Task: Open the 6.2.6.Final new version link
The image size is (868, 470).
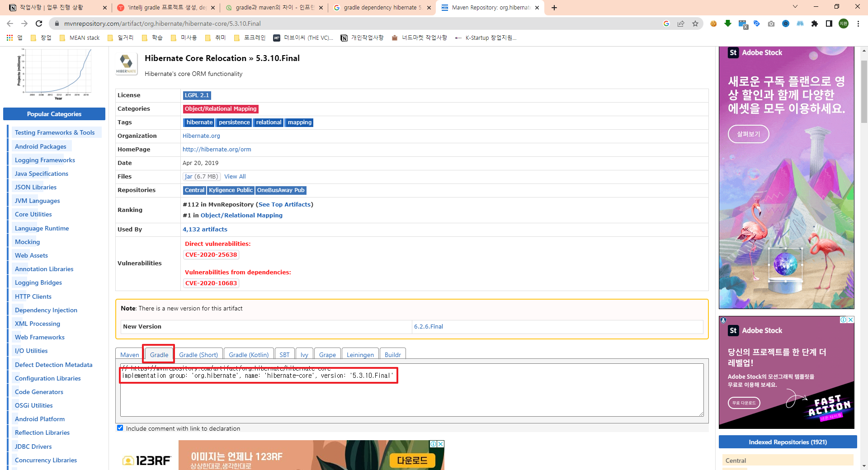Action: [x=428, y=326]
